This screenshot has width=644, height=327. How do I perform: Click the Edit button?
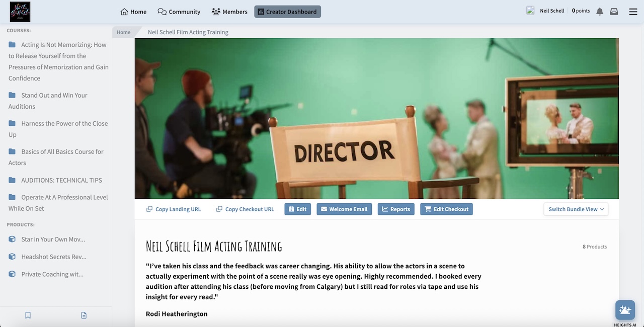pos(297,209)
